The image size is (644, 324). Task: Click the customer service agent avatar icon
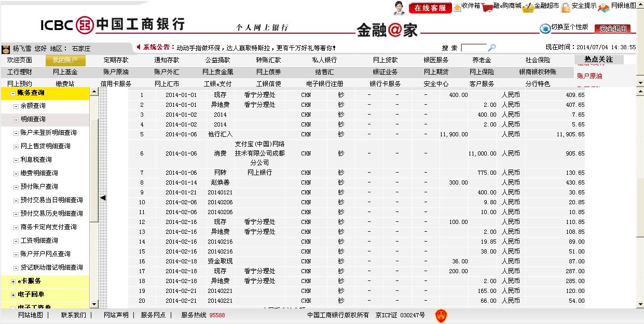(399, 7)
